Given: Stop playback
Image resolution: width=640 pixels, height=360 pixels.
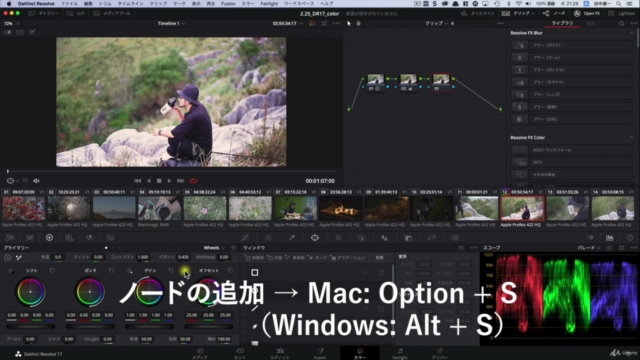Looking at the screenshot, I should pyautogui.click(x=159, y=181).
